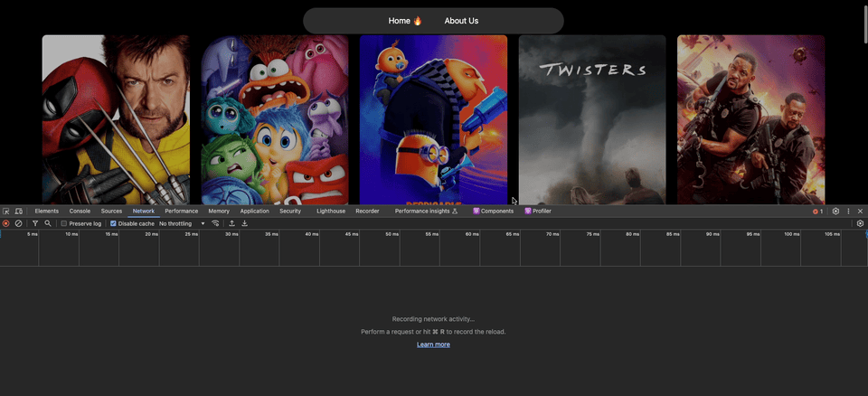Click the 75 ms timeline marker
The image size is (868, 396).
point(593,234)
